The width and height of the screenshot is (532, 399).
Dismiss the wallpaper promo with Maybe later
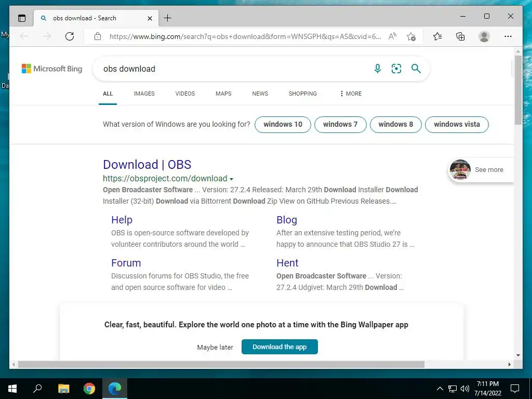[215, 348]
